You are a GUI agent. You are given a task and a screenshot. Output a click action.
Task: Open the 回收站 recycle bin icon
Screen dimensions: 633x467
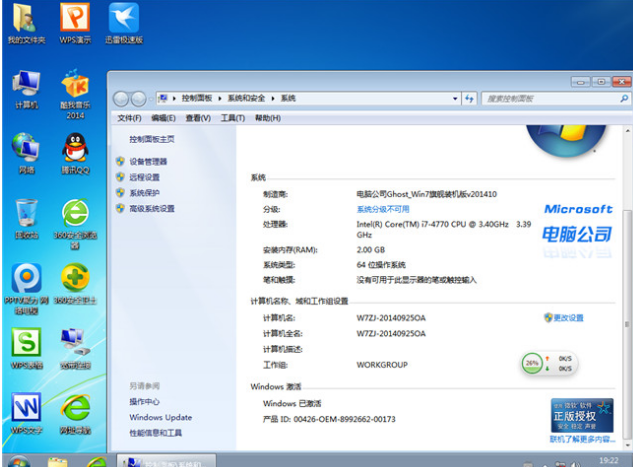tap(27, 219)
